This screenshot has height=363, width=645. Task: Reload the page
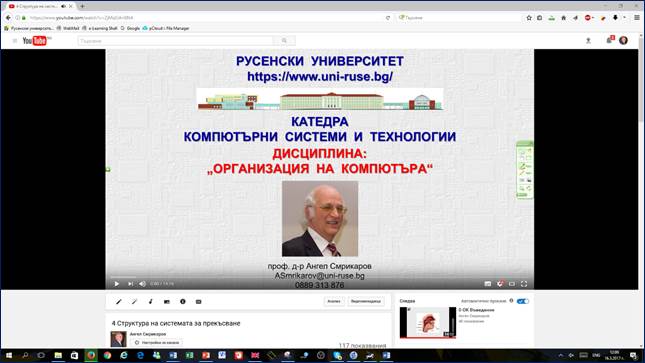[388, 18]
